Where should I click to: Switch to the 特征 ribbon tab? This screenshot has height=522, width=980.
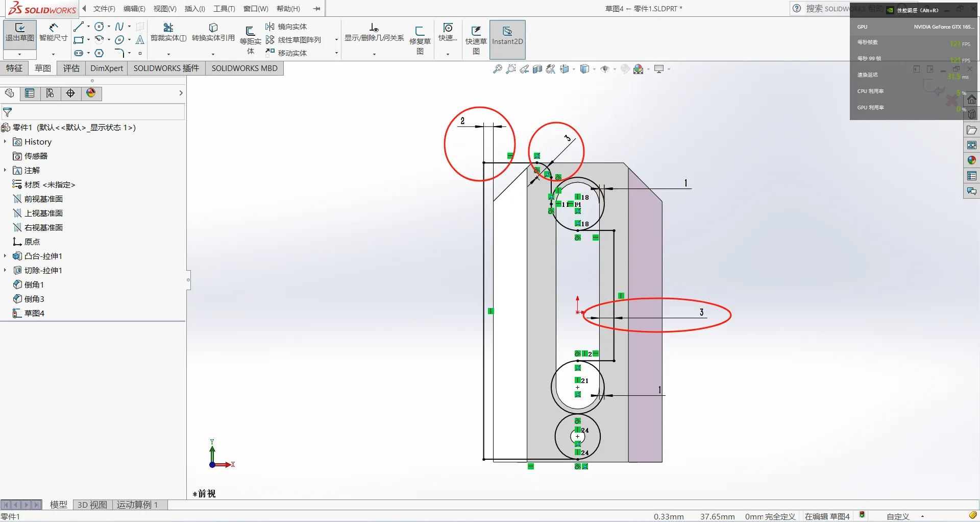14,68
